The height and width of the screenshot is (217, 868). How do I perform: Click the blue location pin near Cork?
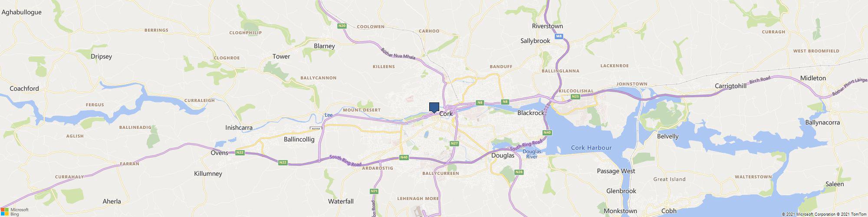434,108
